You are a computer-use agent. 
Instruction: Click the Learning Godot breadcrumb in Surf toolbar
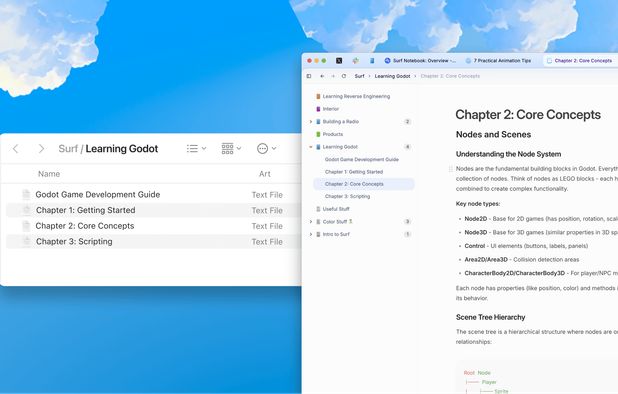(x=393, y=76)
